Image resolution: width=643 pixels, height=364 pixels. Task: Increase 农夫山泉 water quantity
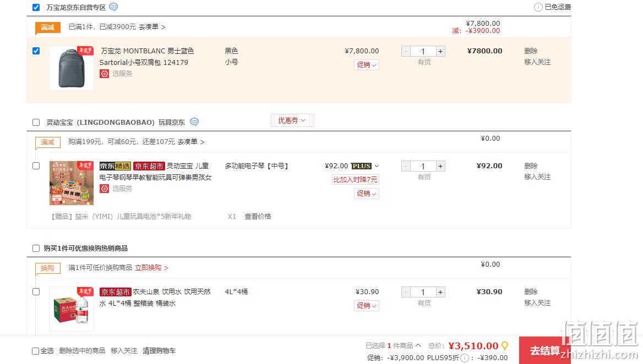(440, 293)
